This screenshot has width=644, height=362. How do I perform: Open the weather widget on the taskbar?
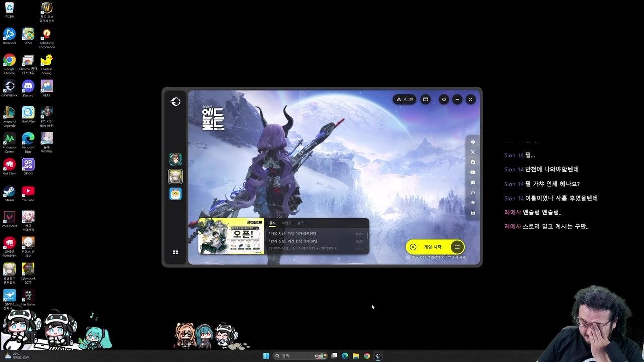(16, 356)
